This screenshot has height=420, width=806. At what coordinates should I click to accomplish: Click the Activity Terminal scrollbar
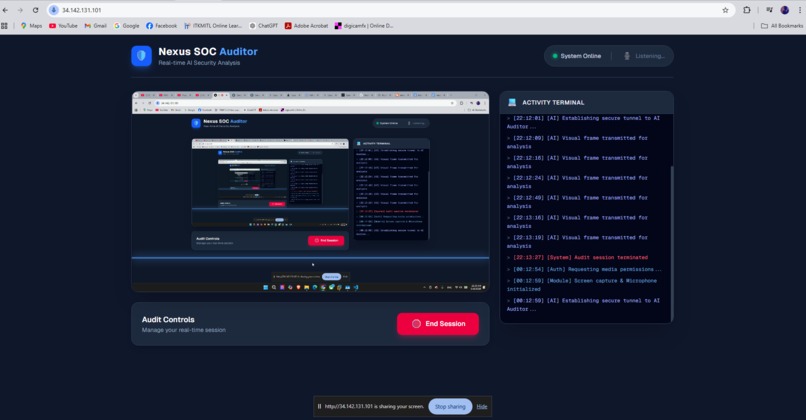(x=671, y=242)
